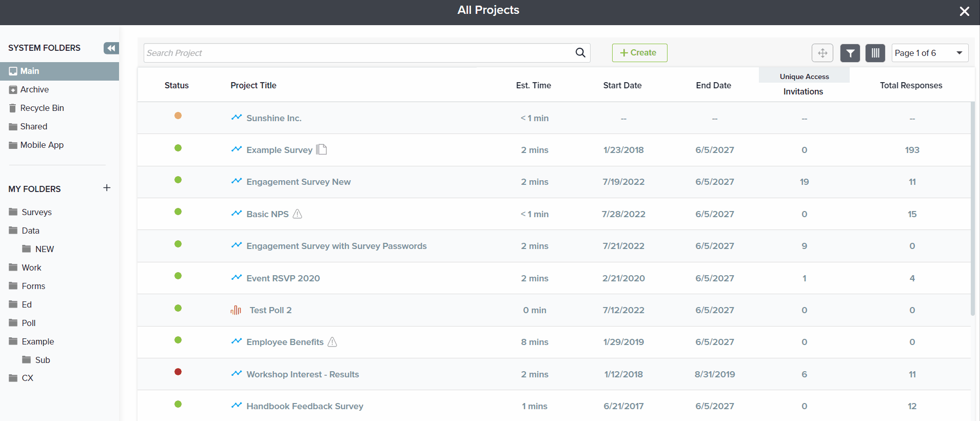Click the search magnifier icon
Viewport: 980px width, 421px height.
(x=580, y=53)
